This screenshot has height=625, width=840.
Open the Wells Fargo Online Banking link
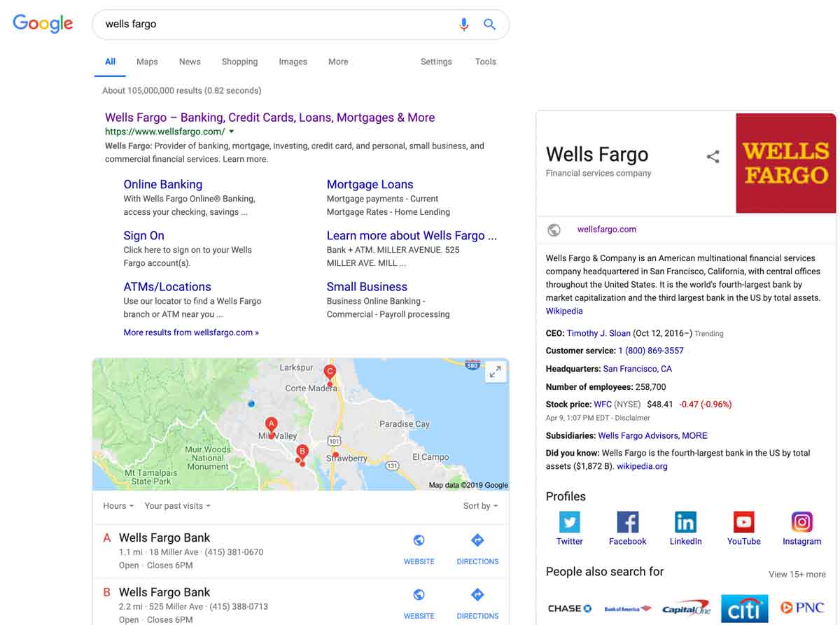coord(162,184)
